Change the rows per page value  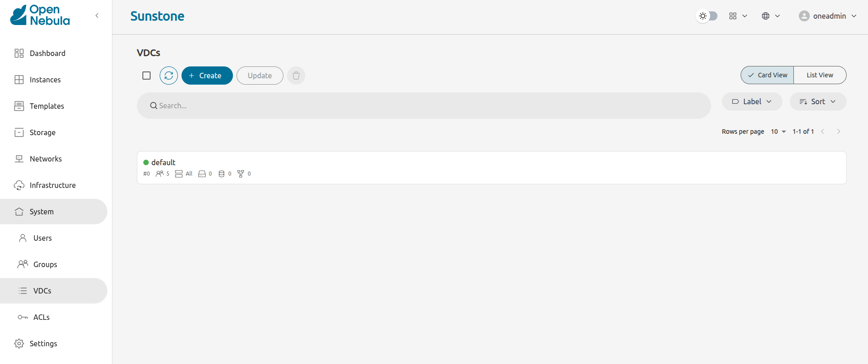point(778,131)
